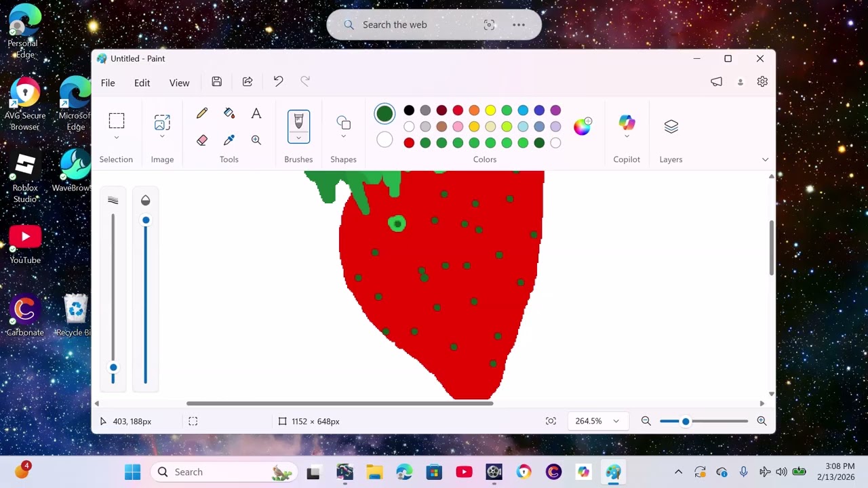Click the feedback megaphone icon
The image size is (868, 488).
[x=716, y=81]
